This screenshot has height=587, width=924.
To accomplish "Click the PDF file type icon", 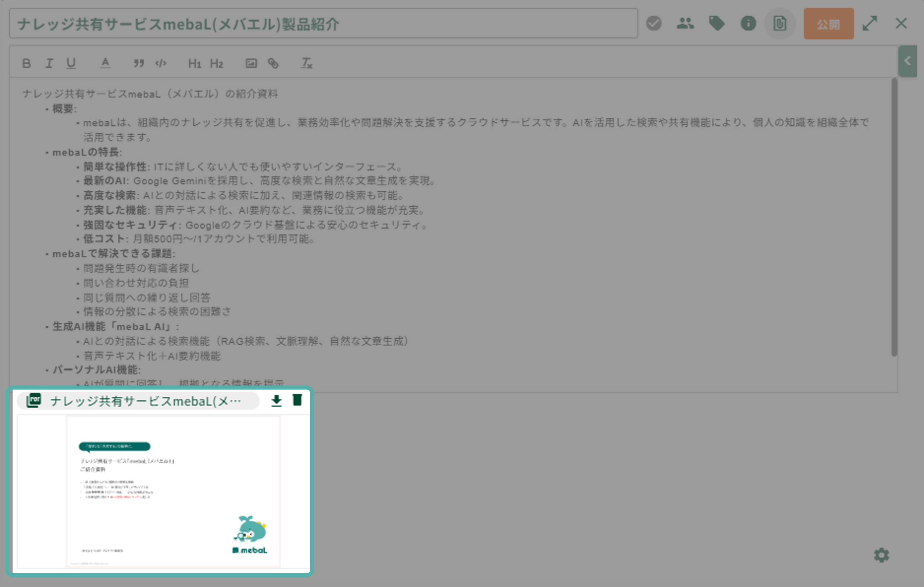I will (x=34, y=400).
